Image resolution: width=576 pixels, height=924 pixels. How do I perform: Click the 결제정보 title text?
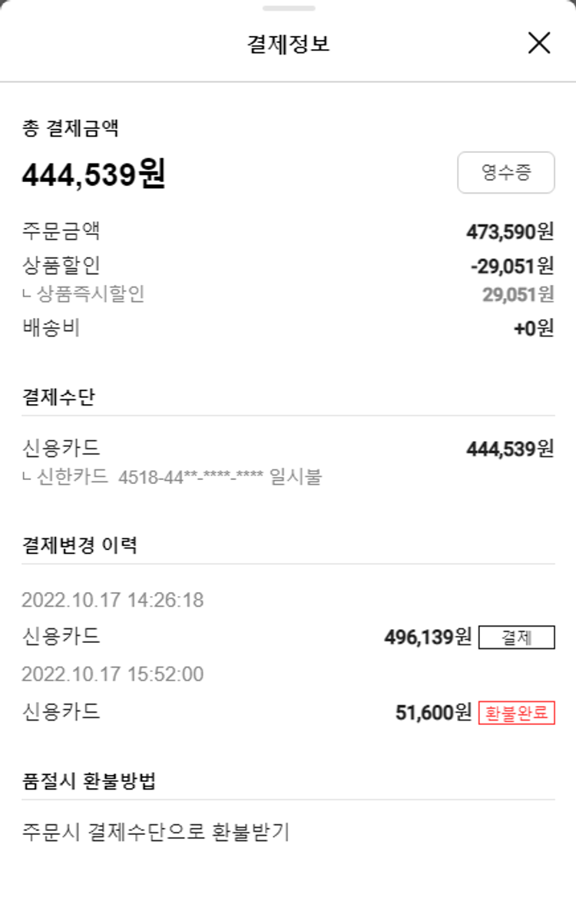pos(288,44)
